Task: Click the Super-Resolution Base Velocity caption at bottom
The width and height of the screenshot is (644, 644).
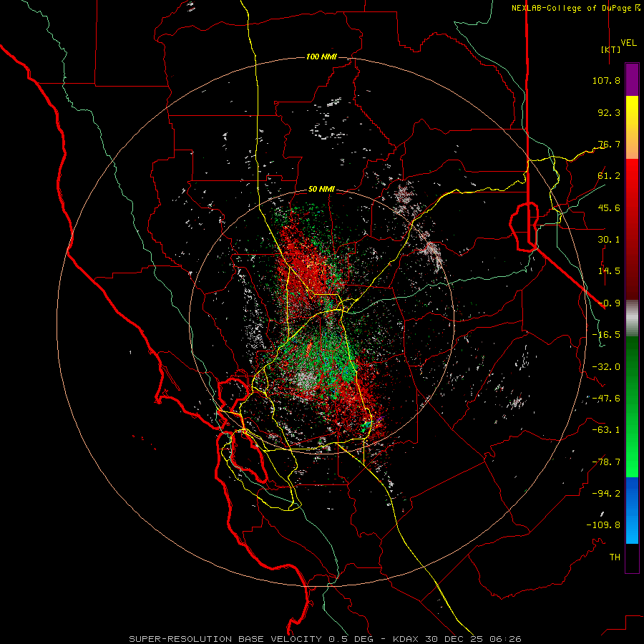Action: 325,639
